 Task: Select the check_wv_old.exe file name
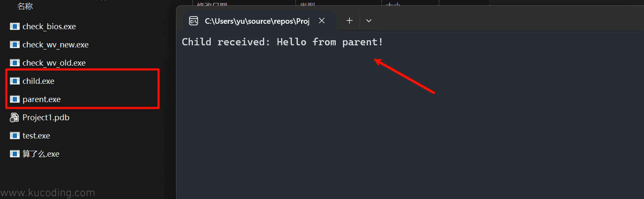coord(54,63)
